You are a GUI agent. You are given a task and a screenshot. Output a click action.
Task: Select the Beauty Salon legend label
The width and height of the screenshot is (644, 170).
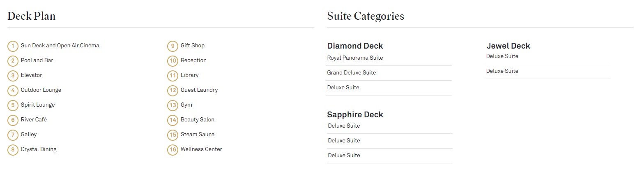197,120
